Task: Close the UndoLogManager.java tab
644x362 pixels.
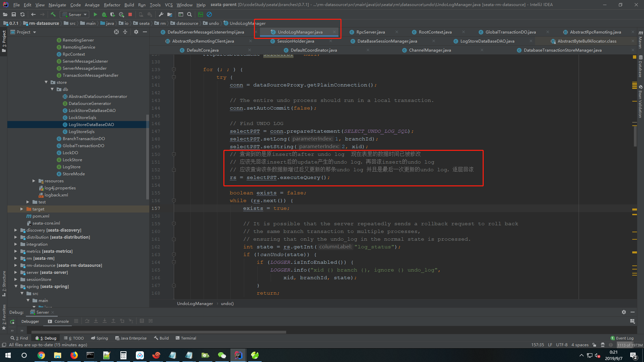Action: click(334, 32)
